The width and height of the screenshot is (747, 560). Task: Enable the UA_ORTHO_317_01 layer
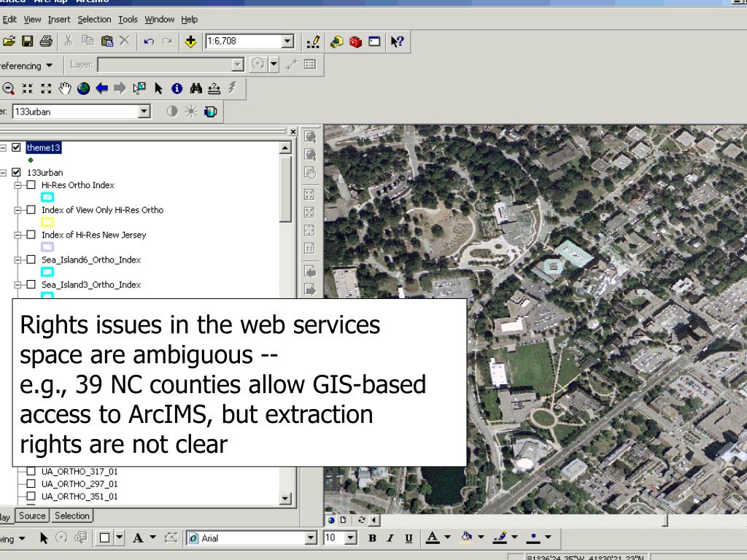[31, 471]
